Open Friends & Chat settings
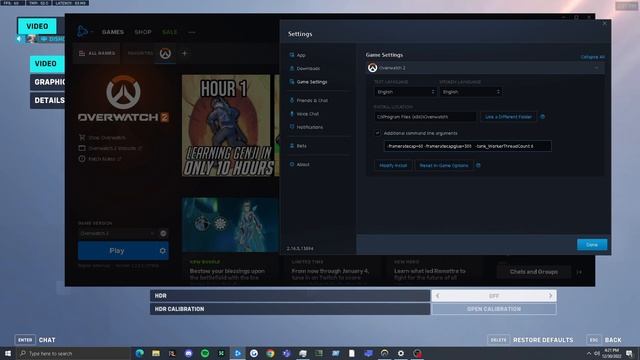This screenshot has width=640, height=360. pos(309,100)
